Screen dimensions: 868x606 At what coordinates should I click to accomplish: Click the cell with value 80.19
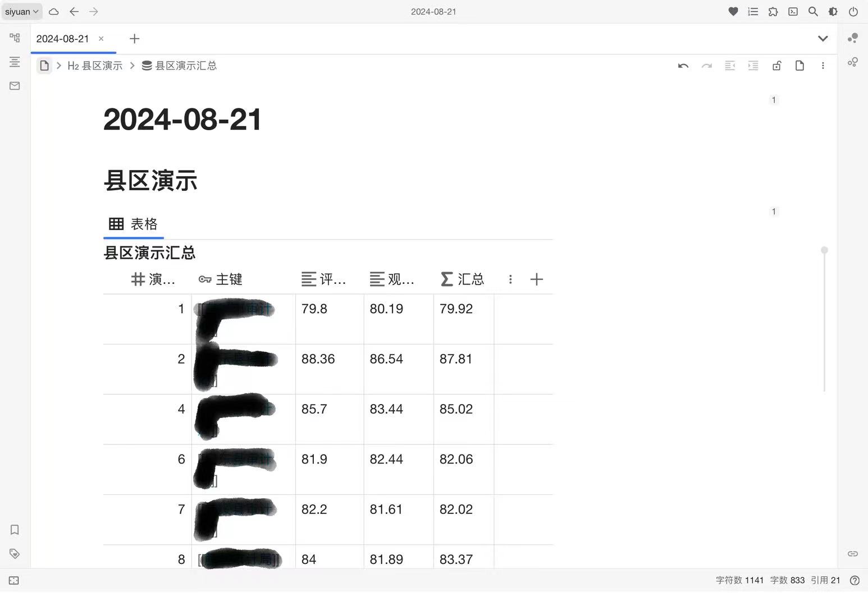399,319
